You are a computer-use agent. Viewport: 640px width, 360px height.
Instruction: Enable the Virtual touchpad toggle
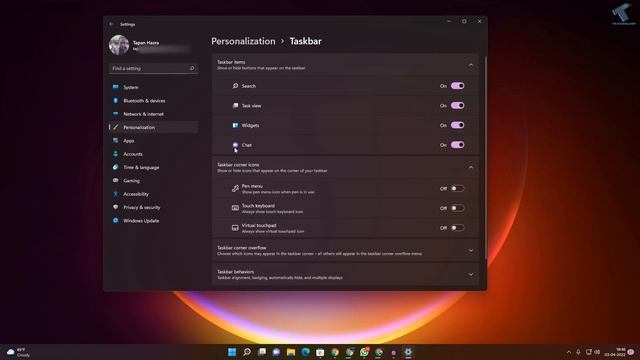458,227
